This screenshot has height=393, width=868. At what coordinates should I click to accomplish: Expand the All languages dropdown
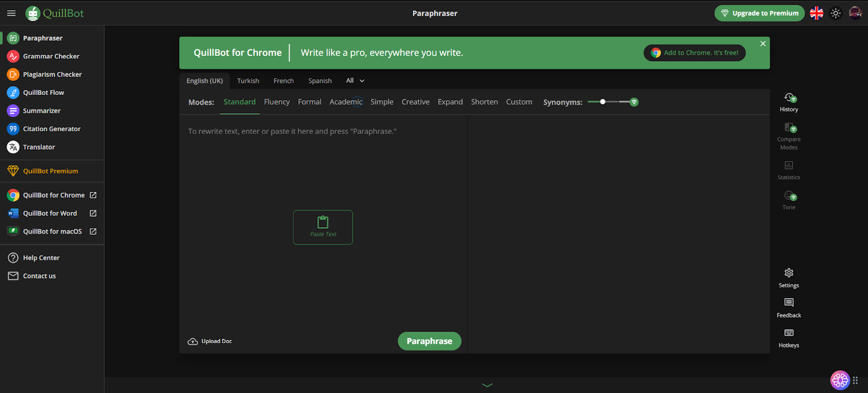point(355,81)
